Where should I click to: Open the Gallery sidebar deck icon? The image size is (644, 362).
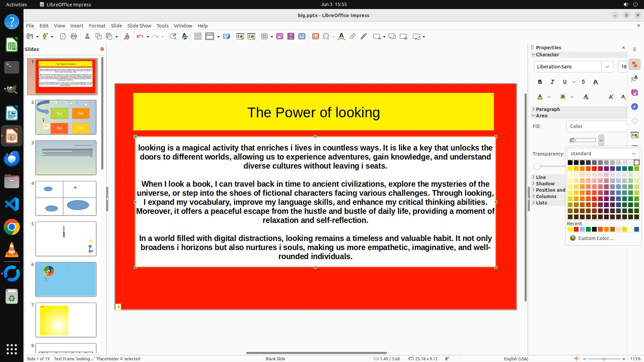click(x=634, y=93)
